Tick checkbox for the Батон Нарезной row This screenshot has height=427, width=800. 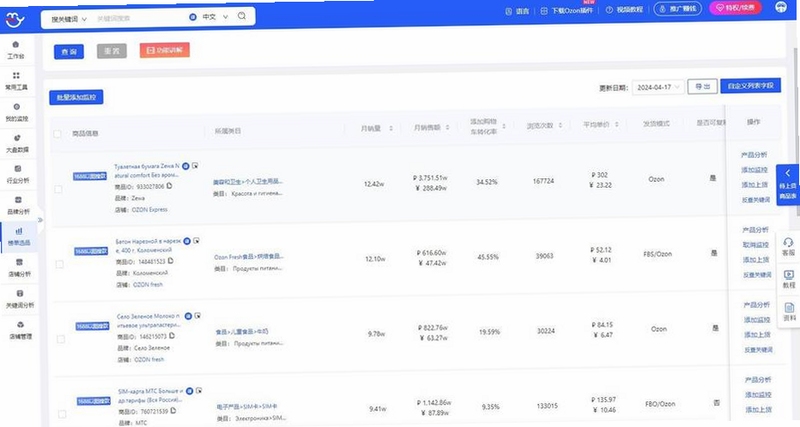click(60, 264)
